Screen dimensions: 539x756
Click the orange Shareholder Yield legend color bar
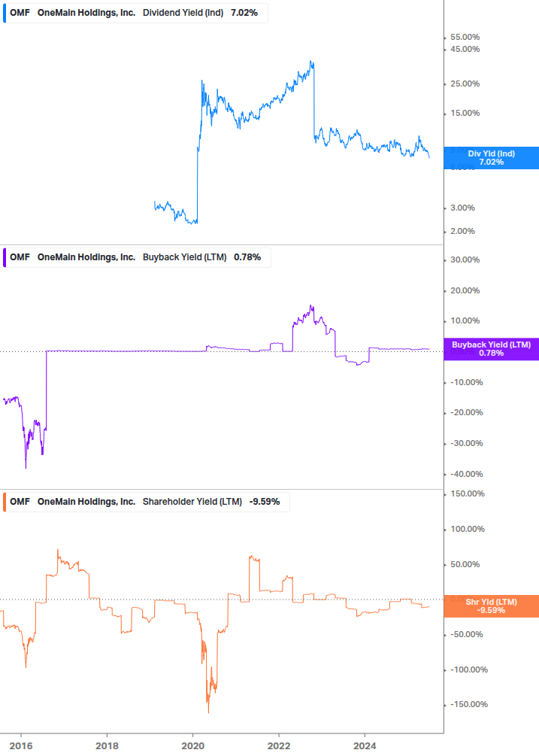pos(5,502)
